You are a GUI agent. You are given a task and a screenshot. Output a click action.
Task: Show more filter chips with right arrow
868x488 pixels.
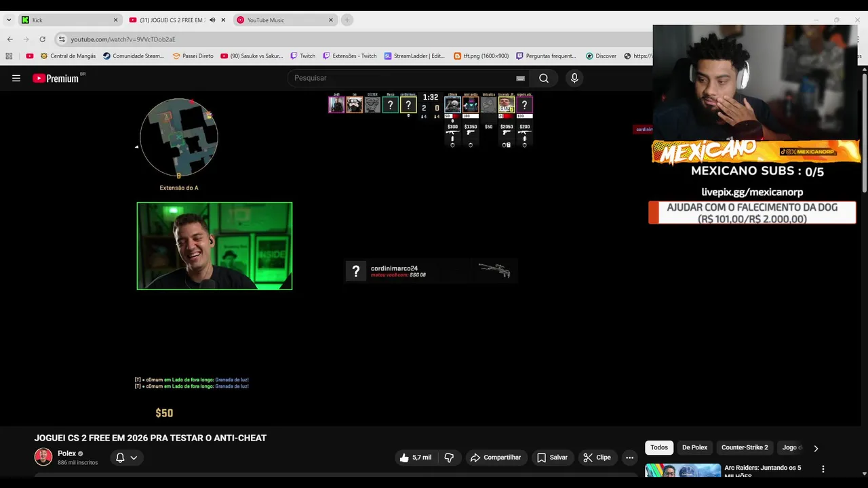(816, 448)
